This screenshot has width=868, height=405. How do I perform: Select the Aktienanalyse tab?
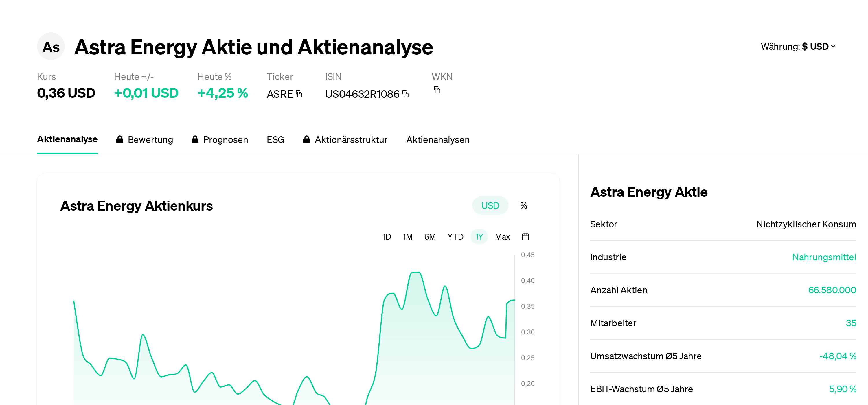coord(67,139)
